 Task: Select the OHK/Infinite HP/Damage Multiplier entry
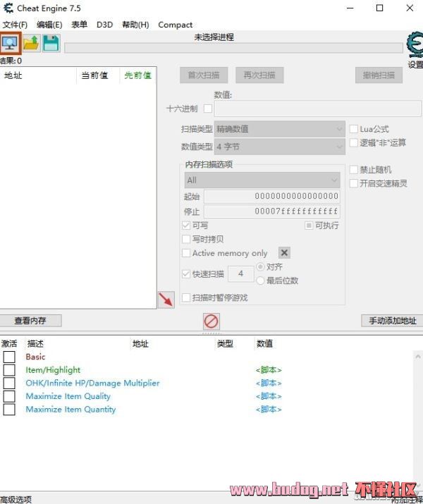click(x=92, y=383)
